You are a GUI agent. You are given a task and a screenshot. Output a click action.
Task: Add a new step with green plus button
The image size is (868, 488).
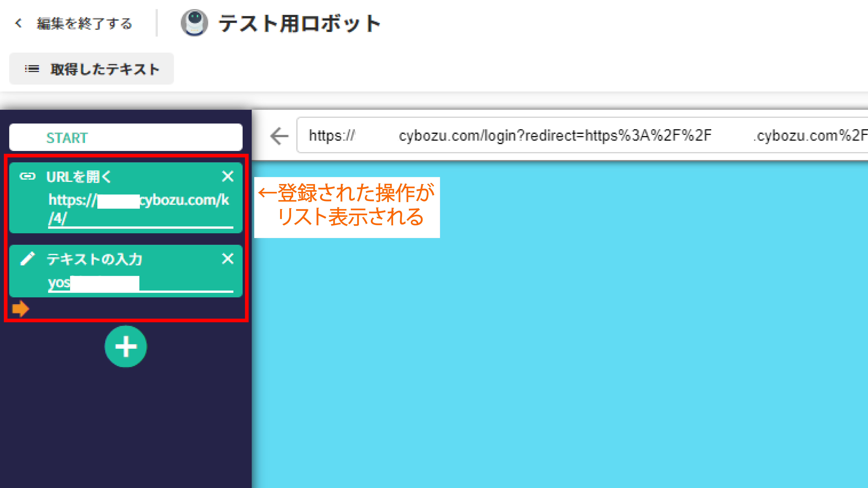126,347
